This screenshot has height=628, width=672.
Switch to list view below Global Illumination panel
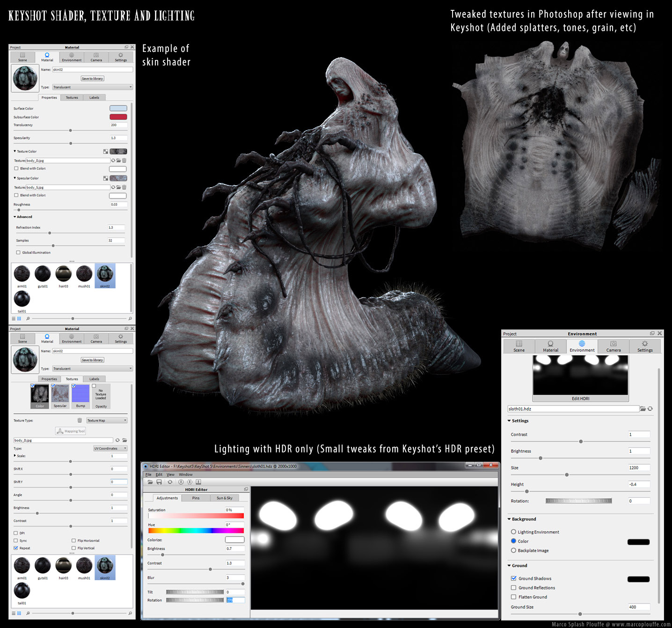coord(14,318)
